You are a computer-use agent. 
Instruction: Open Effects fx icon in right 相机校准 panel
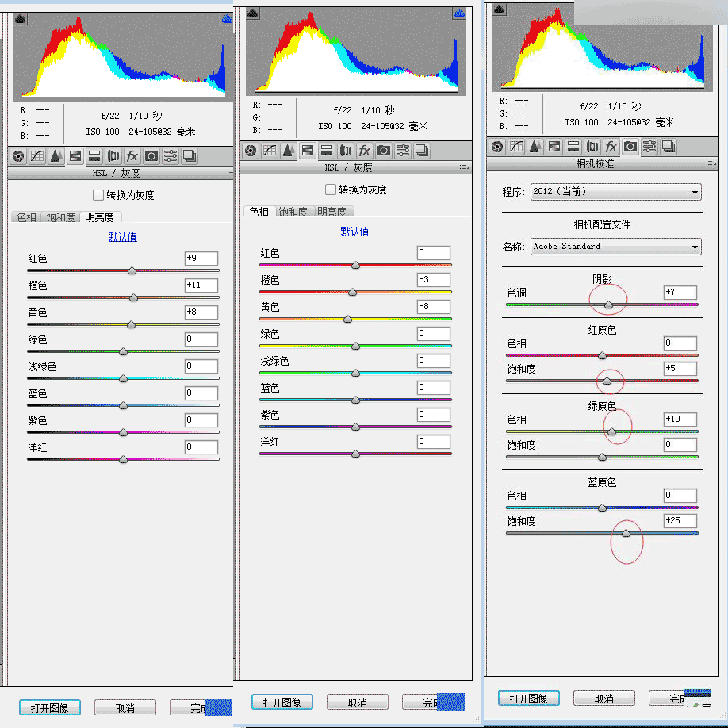click(611, 147)
